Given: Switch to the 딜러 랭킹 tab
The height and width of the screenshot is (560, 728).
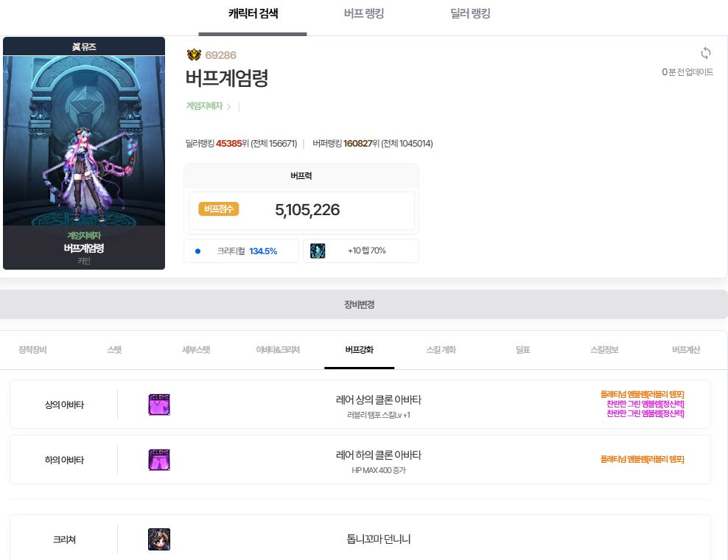Looking at the screenshot, I should point(470,13).
